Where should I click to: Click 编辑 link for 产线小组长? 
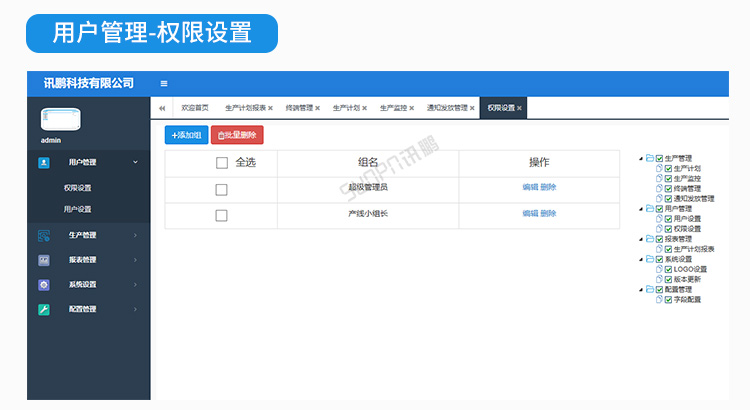click(x=530, y=213)
